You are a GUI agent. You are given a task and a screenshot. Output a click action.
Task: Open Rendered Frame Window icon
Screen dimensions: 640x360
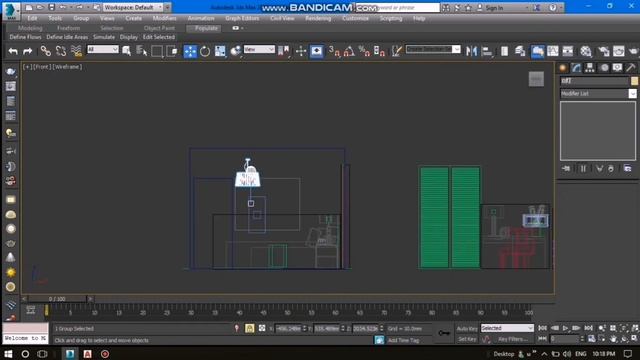tap(619, 51)
